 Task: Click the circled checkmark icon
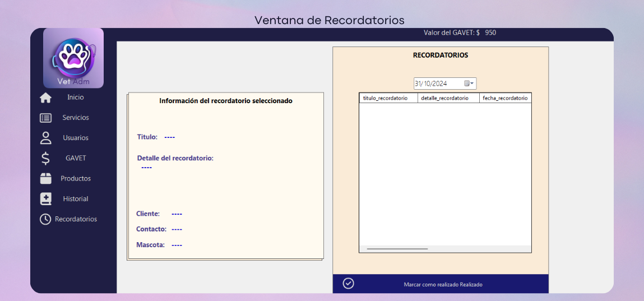[348, 284]
